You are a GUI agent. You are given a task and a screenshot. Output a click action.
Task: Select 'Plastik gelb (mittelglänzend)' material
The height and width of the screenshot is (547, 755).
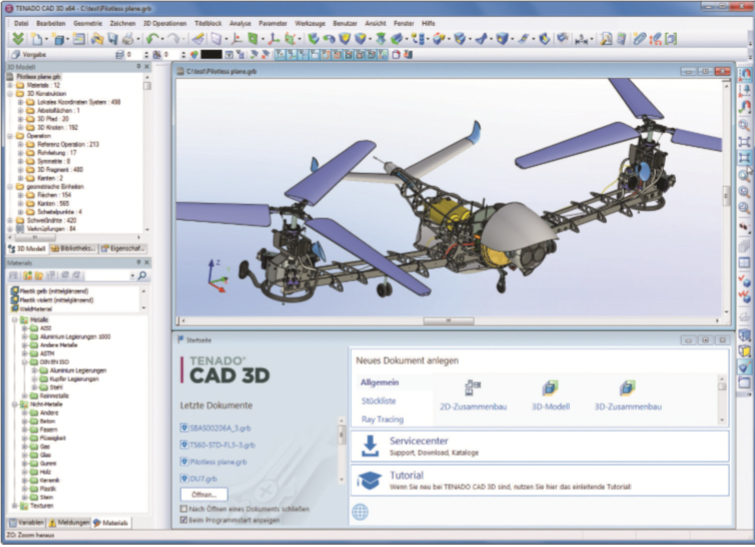pos(49,291)
